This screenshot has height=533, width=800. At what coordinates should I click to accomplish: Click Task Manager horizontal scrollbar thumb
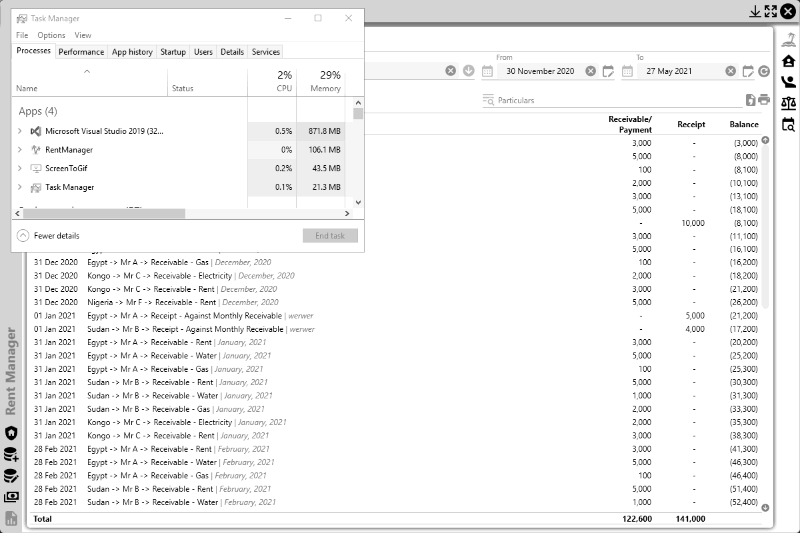point(104,214)
